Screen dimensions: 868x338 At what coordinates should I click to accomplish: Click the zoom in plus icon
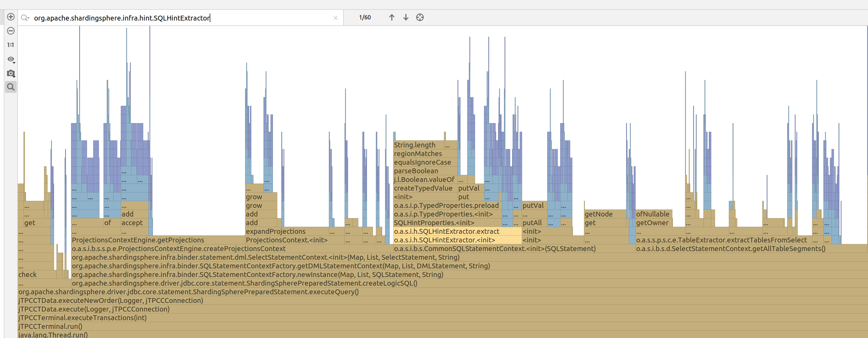(x=11, y=17)
